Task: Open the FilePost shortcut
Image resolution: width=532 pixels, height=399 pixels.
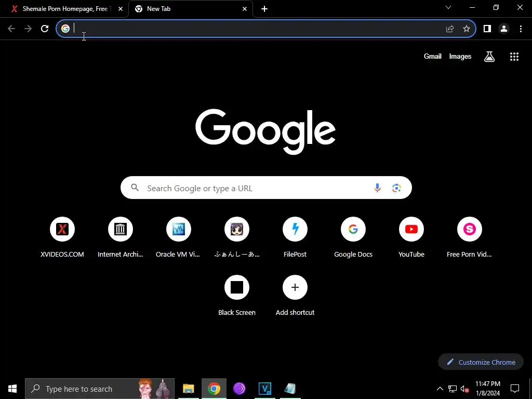Action: tap(295, 237)
